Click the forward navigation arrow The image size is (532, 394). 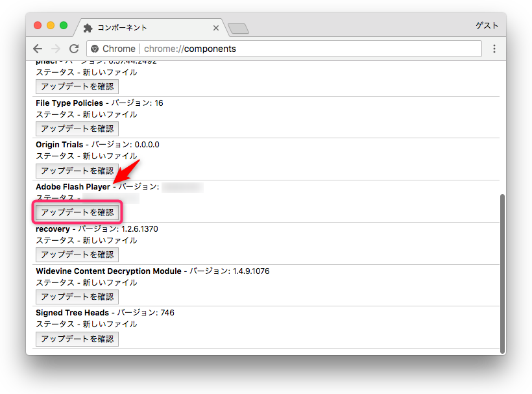click(x=56, y=49)
